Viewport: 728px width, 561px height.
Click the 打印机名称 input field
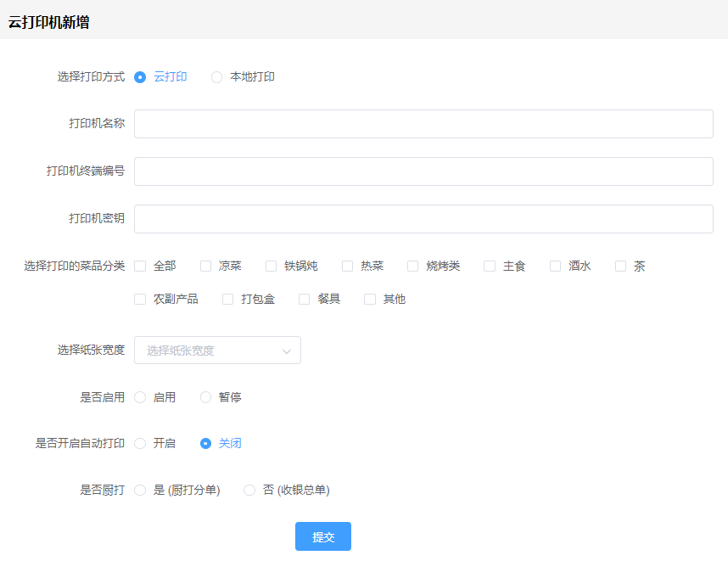423,124
